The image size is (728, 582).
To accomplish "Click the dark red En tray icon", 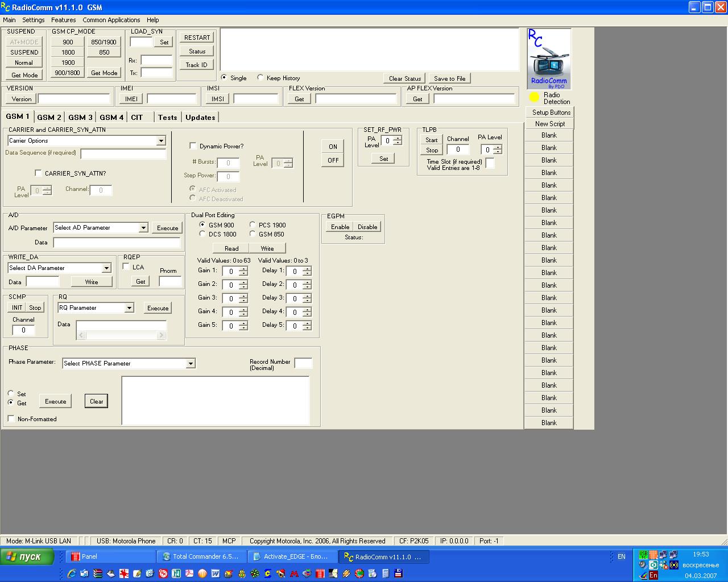I will tap(653, 575).
